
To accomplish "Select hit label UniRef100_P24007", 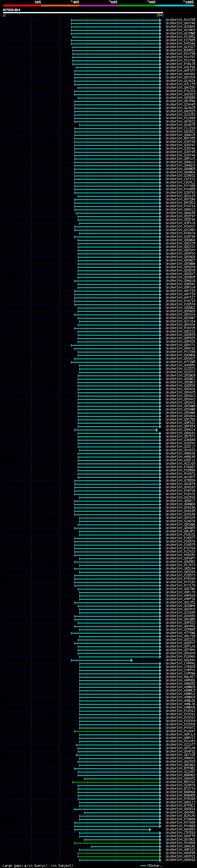I will (x=180, y=227).
